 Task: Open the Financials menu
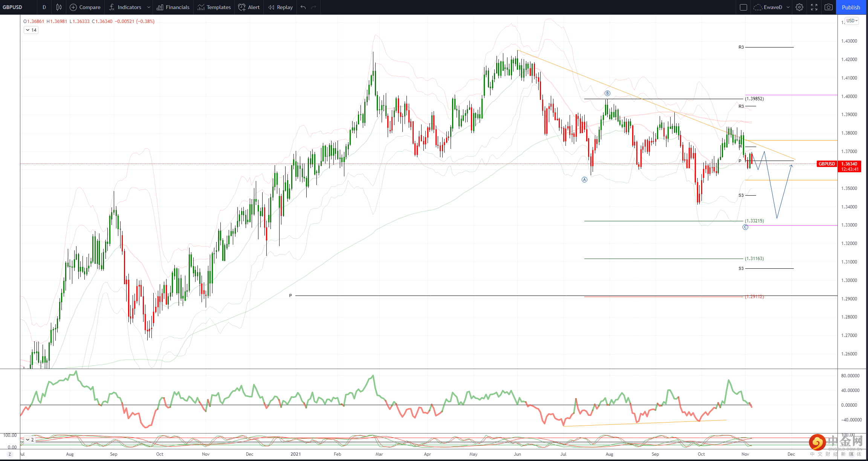(173, 7)
